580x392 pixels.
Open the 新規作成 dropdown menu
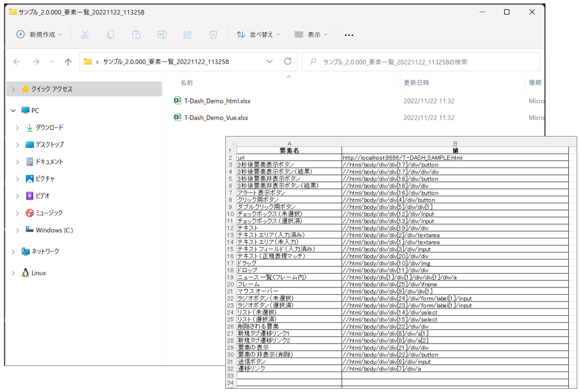pos(39,35)
